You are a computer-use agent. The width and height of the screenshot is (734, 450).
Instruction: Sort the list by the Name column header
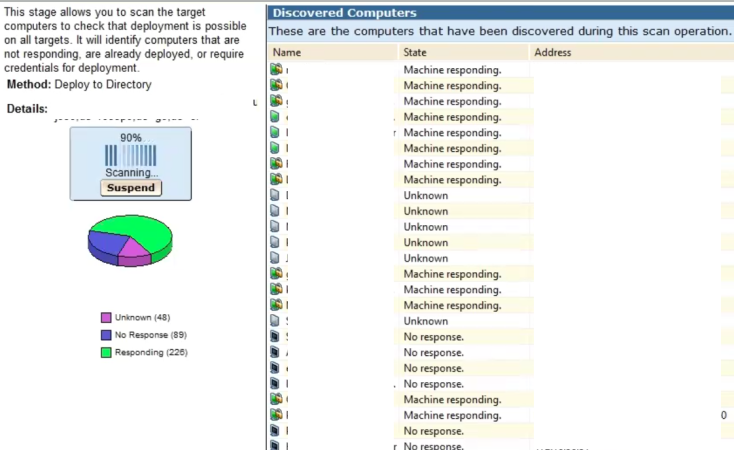click(333, 52)
